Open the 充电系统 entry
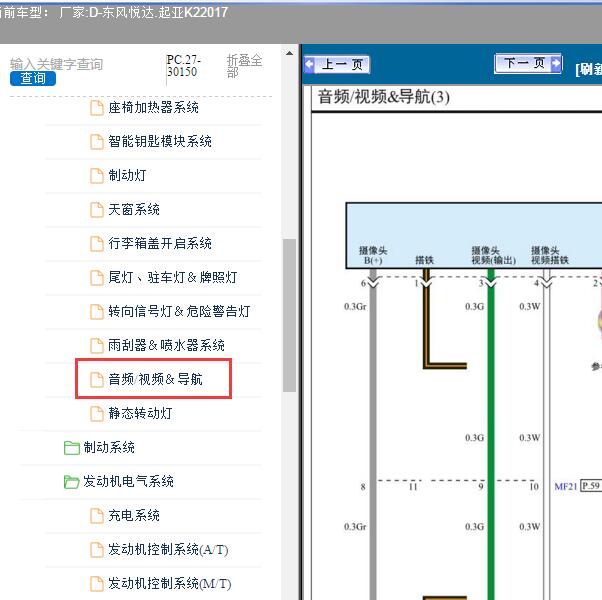 pyautogui.click(x=134, y=516)
